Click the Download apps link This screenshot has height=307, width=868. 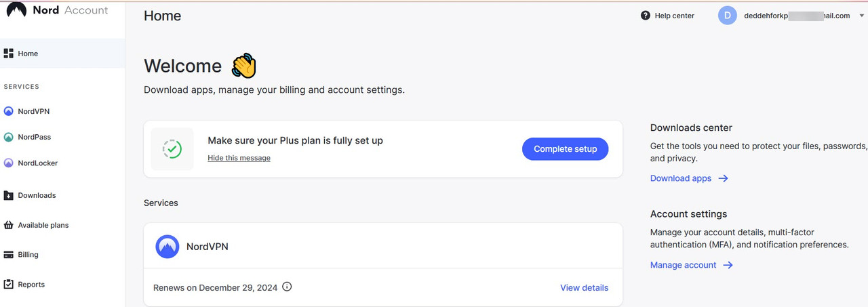point(681,178)
